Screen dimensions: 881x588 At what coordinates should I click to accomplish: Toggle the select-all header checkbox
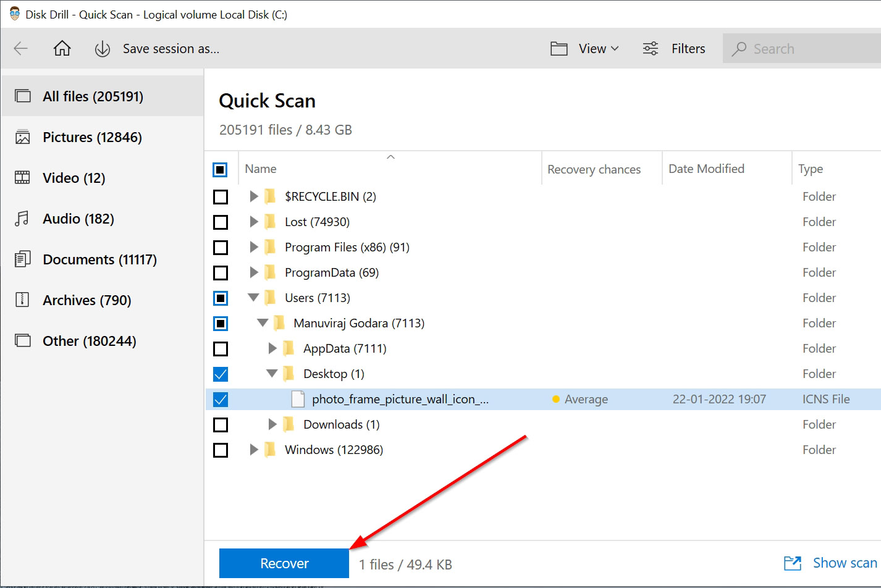[220, 169]
